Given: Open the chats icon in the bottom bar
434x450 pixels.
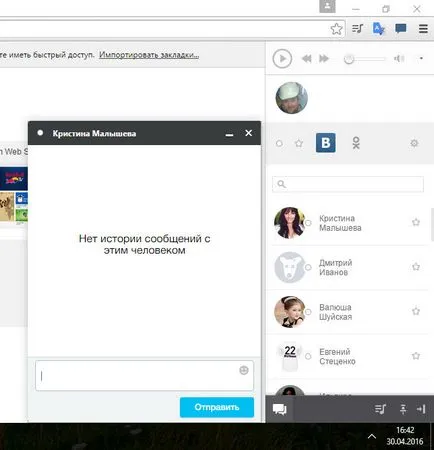Looking at the screenshot, I should [x=279, y=409].
